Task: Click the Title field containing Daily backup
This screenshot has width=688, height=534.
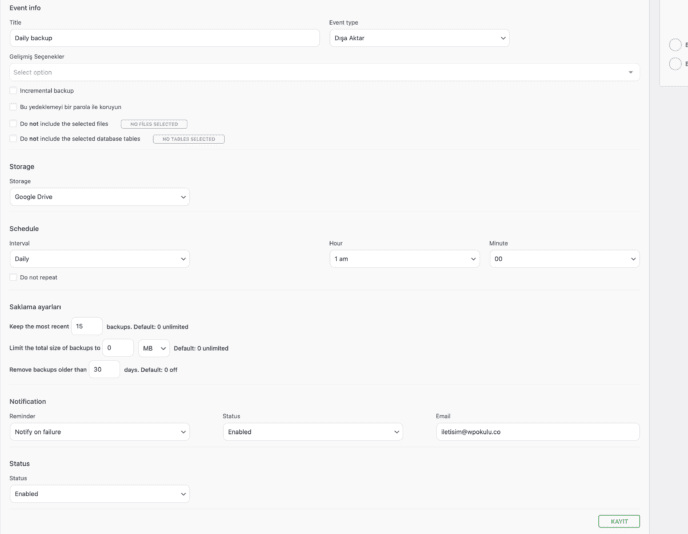Action: (164, 38)
